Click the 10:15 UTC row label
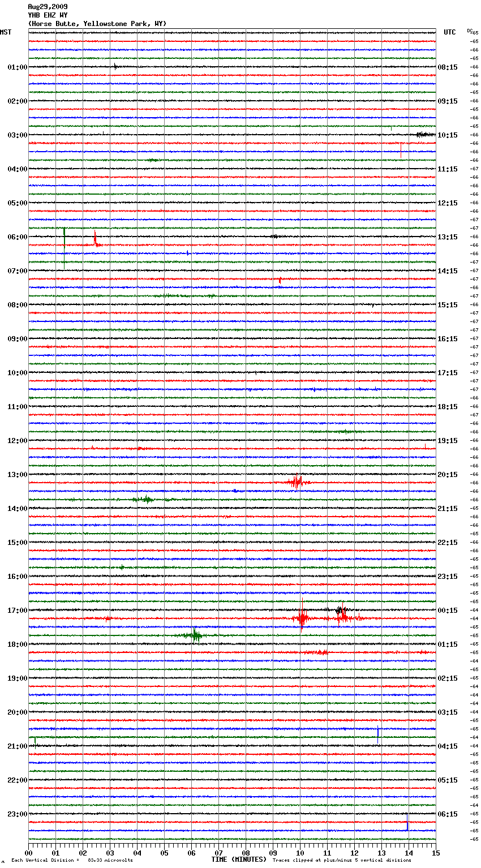Viewport: 481px width, 868px height. click(448, 135)
